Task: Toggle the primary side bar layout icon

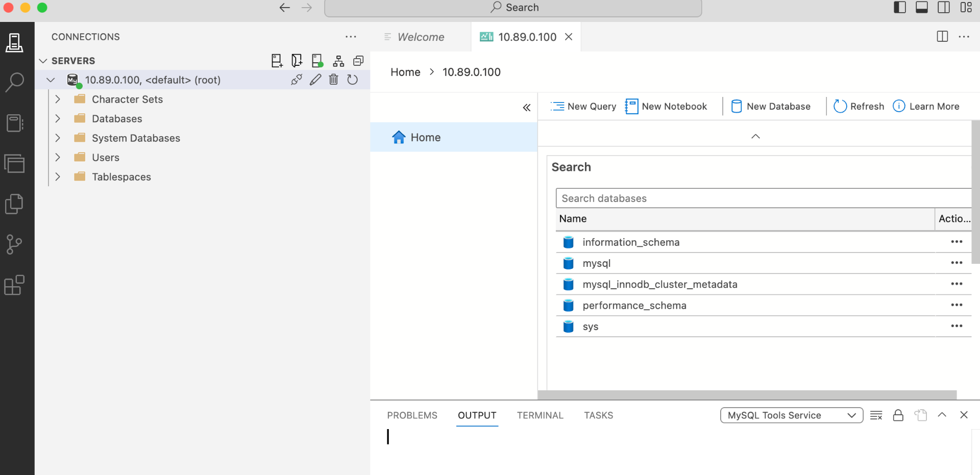Action: pos(900,7)
